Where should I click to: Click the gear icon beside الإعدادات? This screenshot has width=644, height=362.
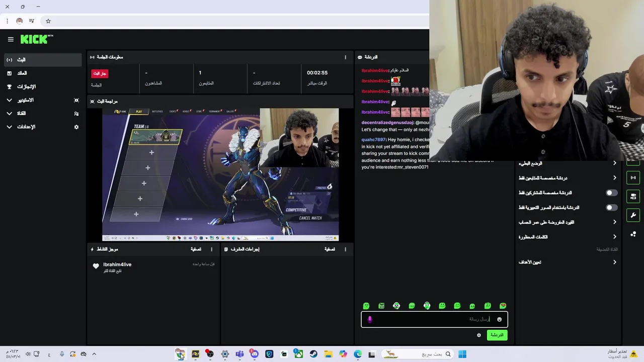coord(76,127)
